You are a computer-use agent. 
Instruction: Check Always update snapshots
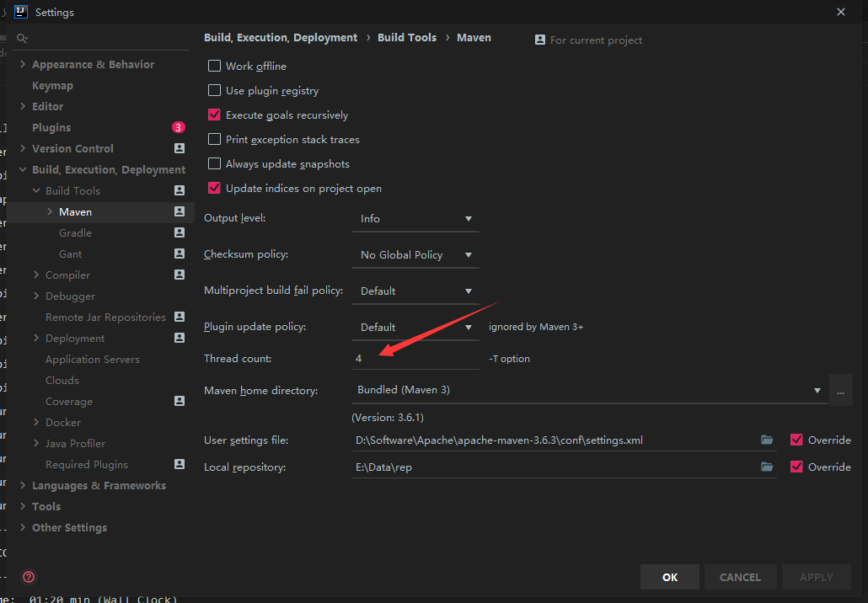point(214,163)
